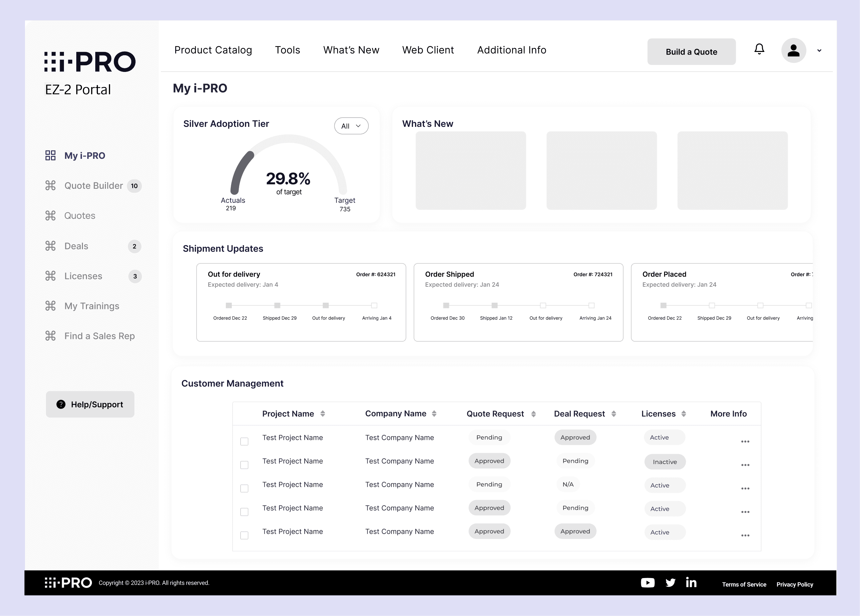Open the YouTube link in footer
The width and height of the screenshot is (860, 616).
pyautogui.click(x=647, y=583)
